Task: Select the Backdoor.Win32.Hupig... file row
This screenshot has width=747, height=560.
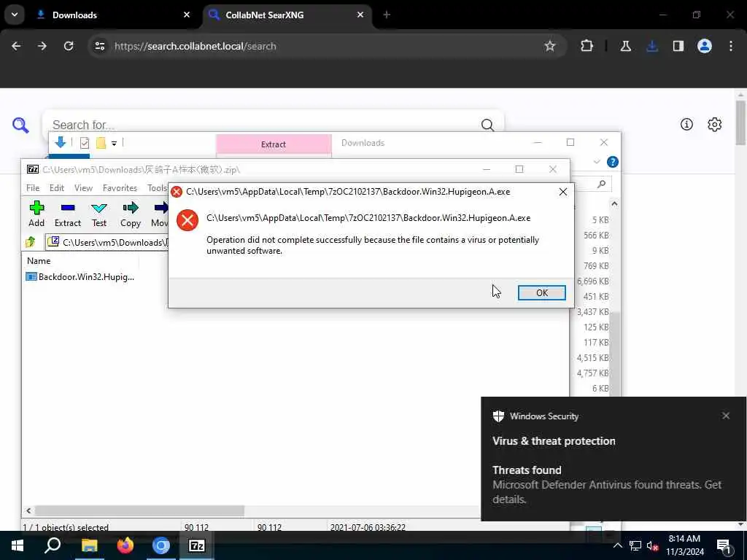Action: (x=80, y=277)
